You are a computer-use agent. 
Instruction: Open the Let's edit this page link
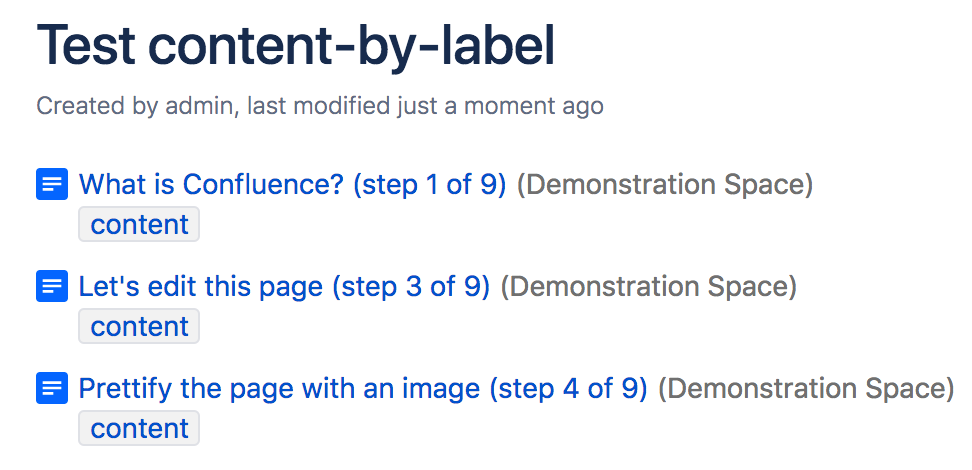pyautogui.click(x=284, y=286)
